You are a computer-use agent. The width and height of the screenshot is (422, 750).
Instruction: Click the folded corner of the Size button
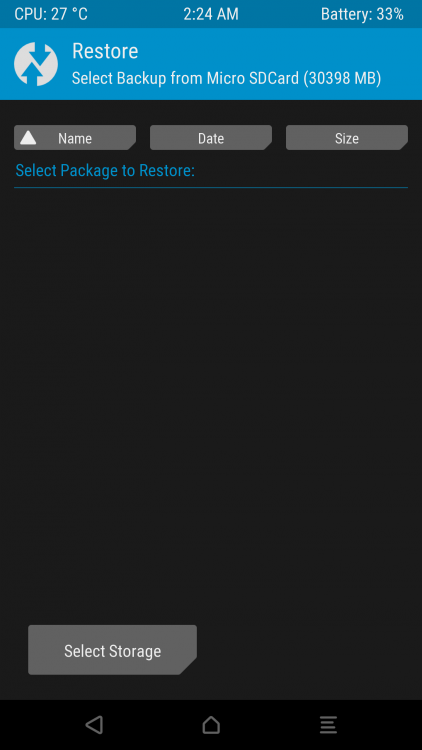404,146
